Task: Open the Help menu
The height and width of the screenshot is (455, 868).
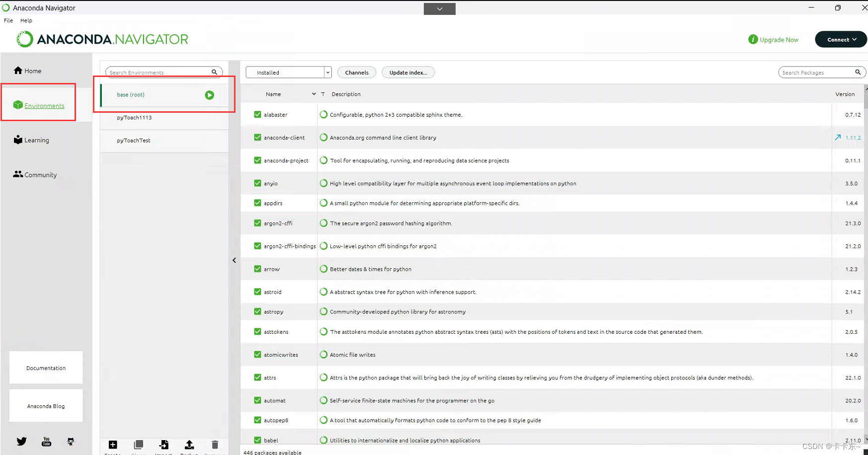Action: [x=26, y=20]
